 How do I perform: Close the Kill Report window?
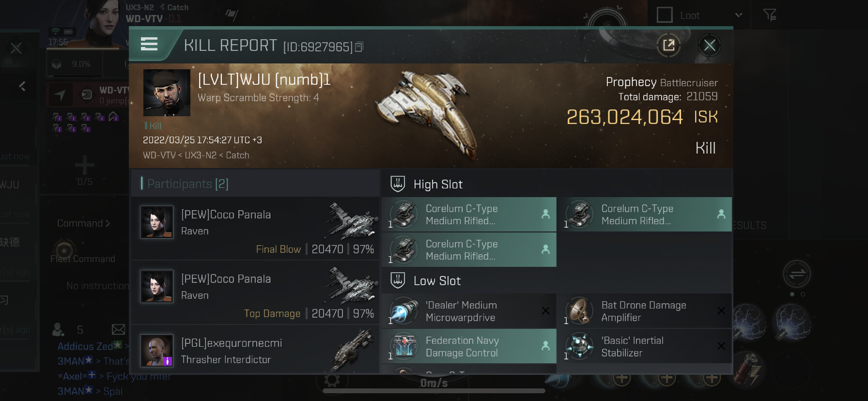pyautogui.click(x=710, y=46)
